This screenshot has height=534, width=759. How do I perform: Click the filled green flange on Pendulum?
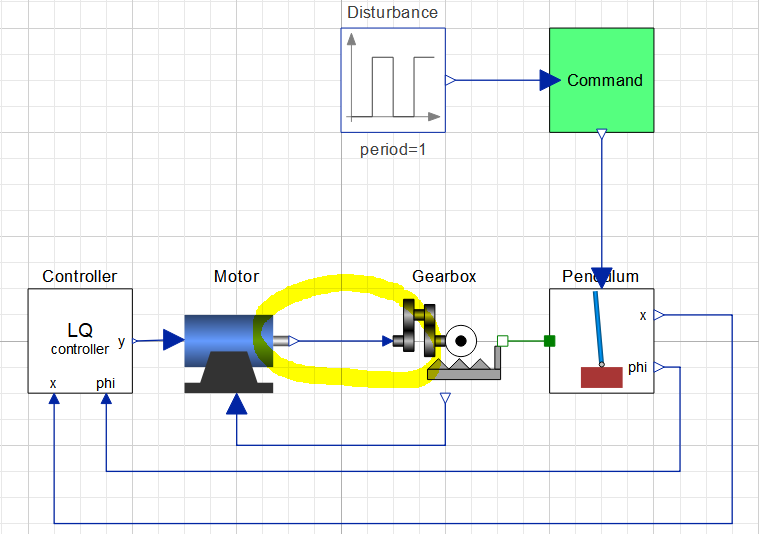pyautogui.click(x=549, y=341)
